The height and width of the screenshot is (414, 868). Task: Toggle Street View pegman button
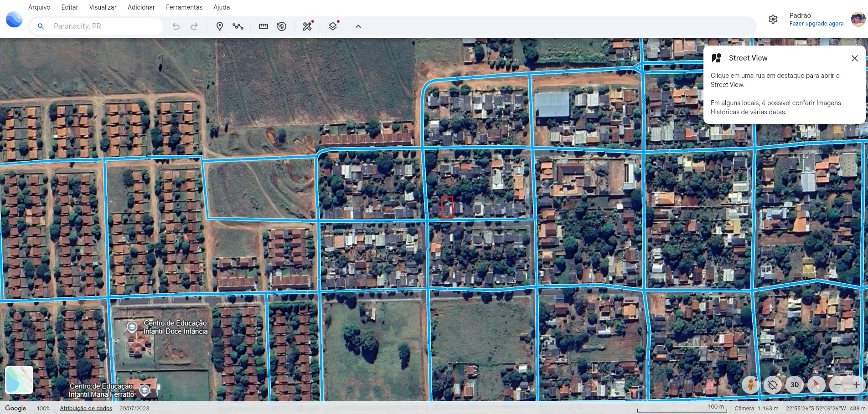pos(750,385)
